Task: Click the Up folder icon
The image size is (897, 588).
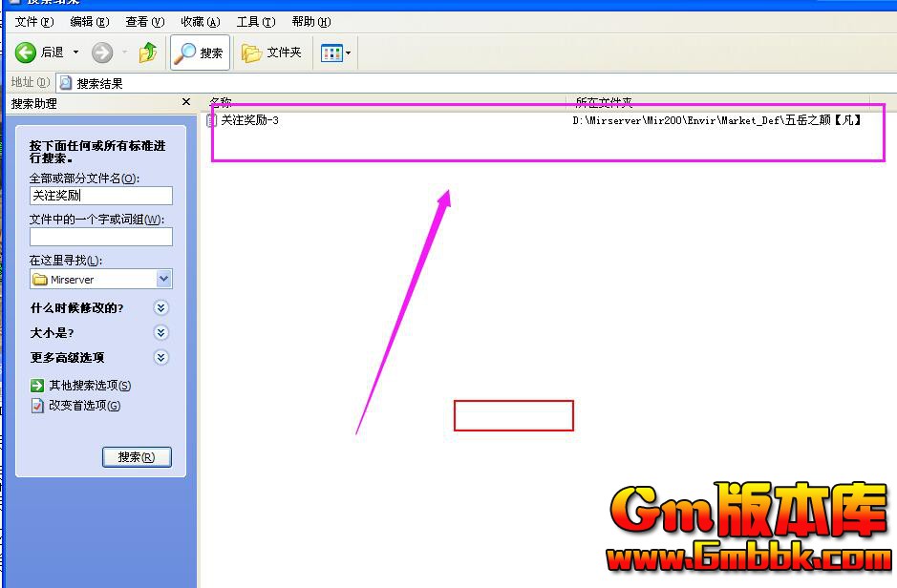Action: pos(148,52)
